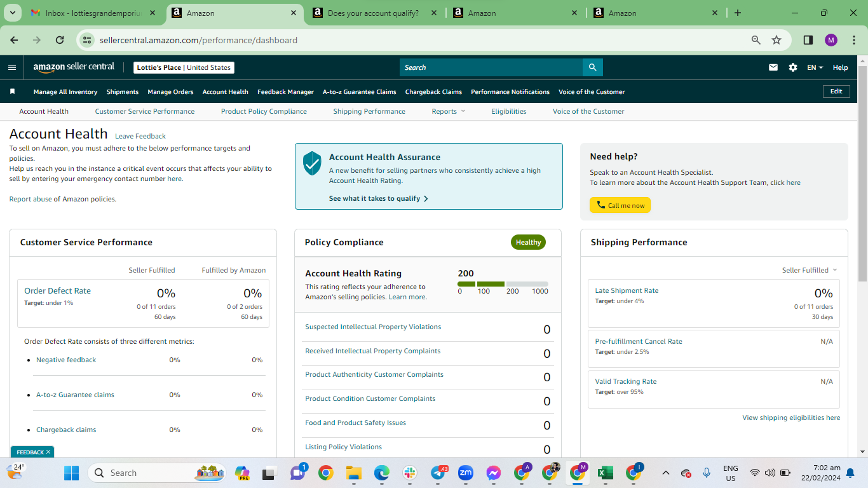Open Telegram from the taskbar
Viewport: 868px width, 488px height.
click(x=438, y=473)
